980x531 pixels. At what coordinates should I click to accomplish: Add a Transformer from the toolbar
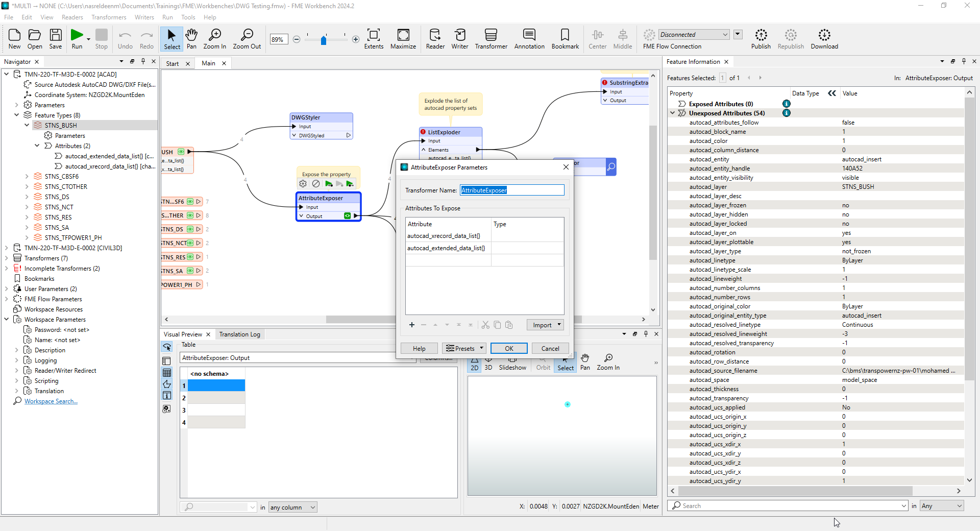tap(491, 39)
